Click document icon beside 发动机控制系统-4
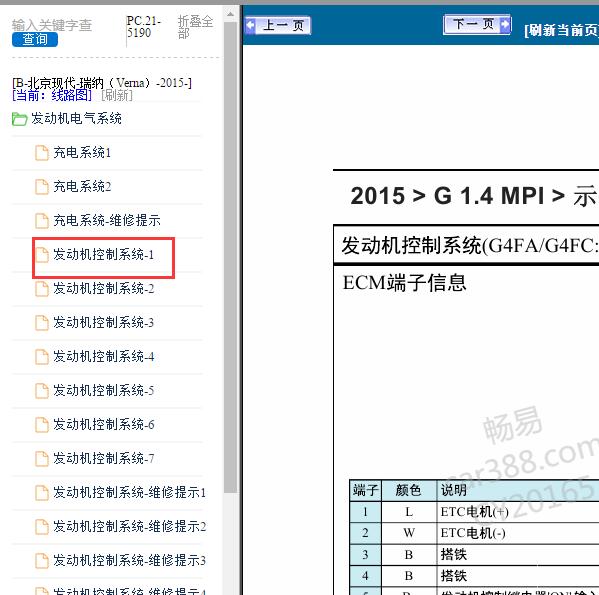 pos(42,357)
